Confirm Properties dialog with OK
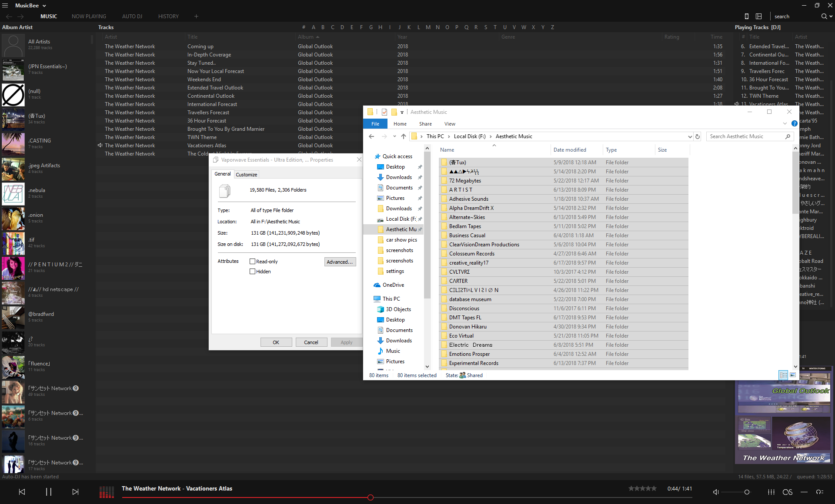 point(276,342)
